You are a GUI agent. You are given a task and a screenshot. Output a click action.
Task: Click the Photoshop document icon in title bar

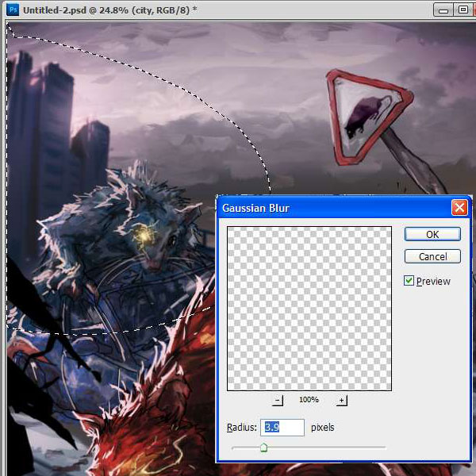pos(13,10)
